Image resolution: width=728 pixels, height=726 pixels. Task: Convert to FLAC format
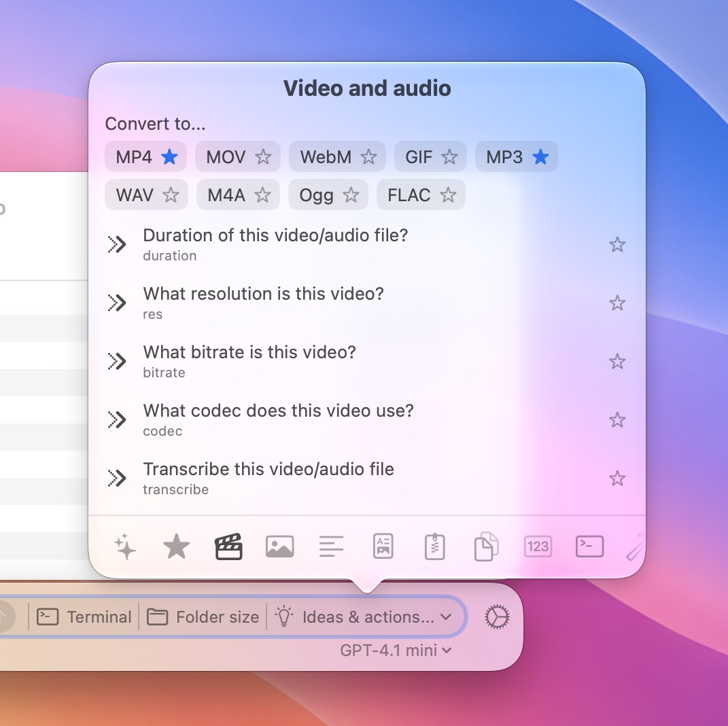409,195
